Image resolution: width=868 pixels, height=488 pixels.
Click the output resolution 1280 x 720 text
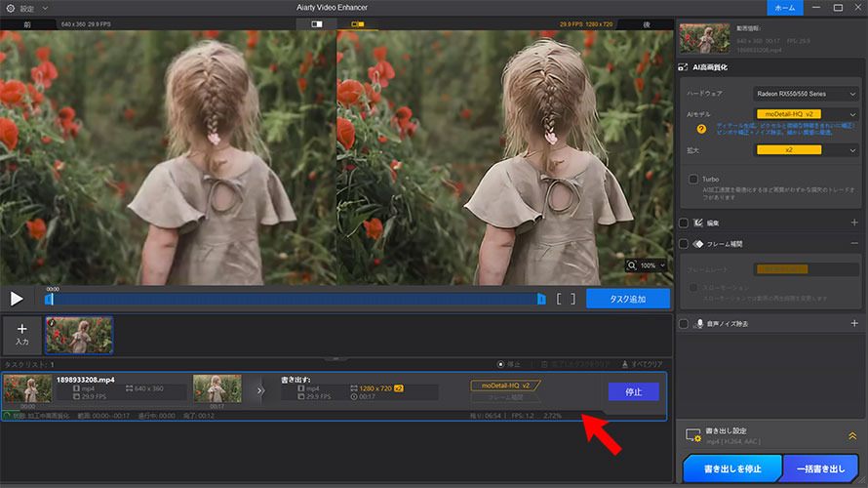click(375, 388)
